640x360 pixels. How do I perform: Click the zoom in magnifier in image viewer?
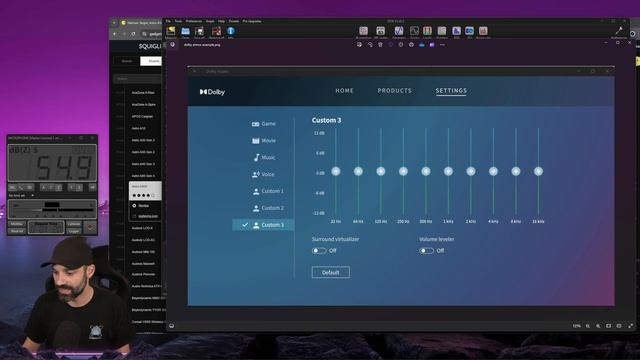coord(598,326)
